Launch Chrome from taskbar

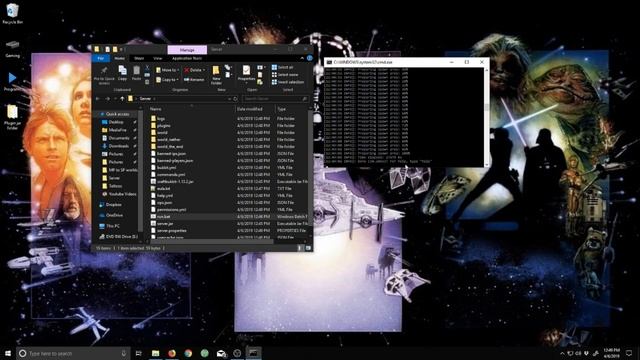pos(188,353)
